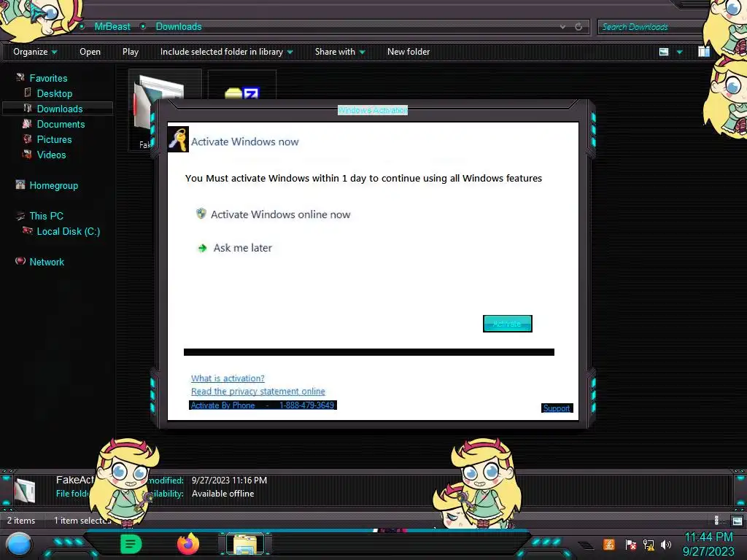
Task: Switch to details view icon in status bar
Action: click(x=716, y=521)
